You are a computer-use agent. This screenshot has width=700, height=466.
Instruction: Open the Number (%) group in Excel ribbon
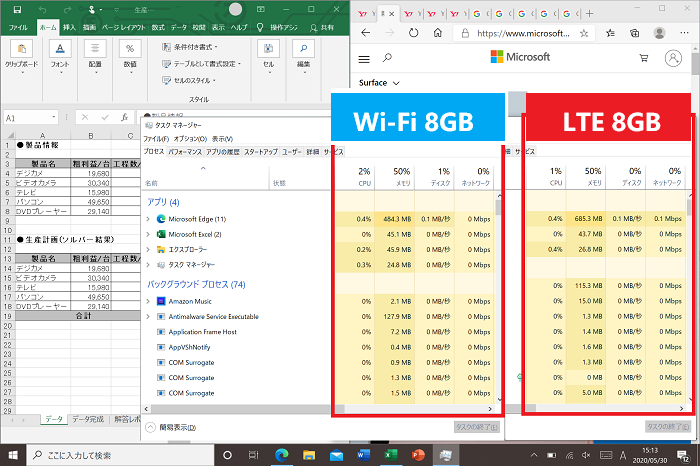(x=130, y=57)
